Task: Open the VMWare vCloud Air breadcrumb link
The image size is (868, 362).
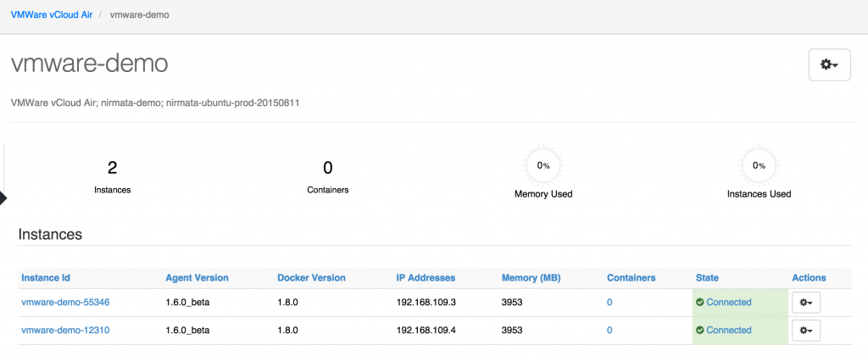Action: click(52, 15)
